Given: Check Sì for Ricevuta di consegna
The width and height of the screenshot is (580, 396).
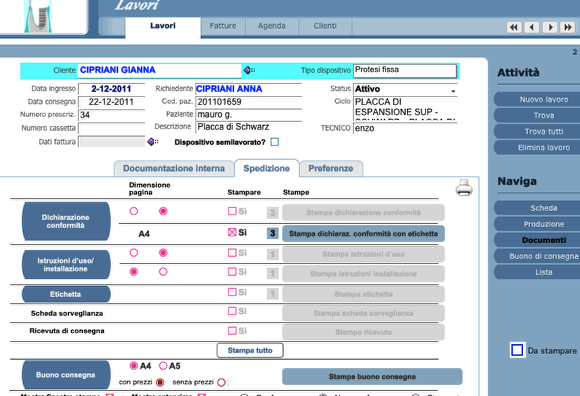Looking at the screenshot, I should click(232, 331).
